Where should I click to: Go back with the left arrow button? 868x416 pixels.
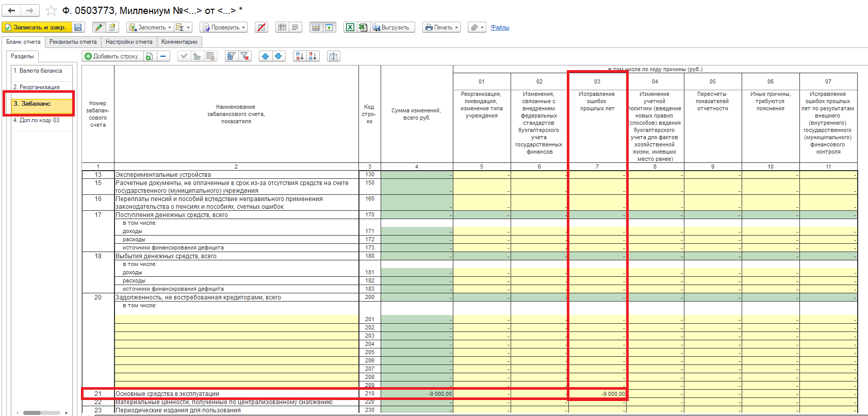tap(11, 10)
